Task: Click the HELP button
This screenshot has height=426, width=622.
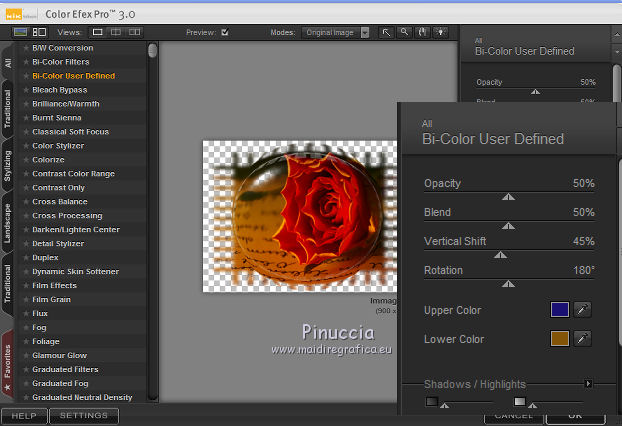Action: click(x=23, y=415)
